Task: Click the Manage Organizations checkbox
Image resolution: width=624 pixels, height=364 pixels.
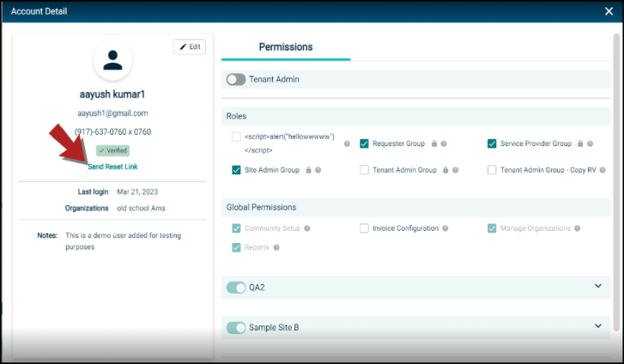Action: (x=492, y=228)
